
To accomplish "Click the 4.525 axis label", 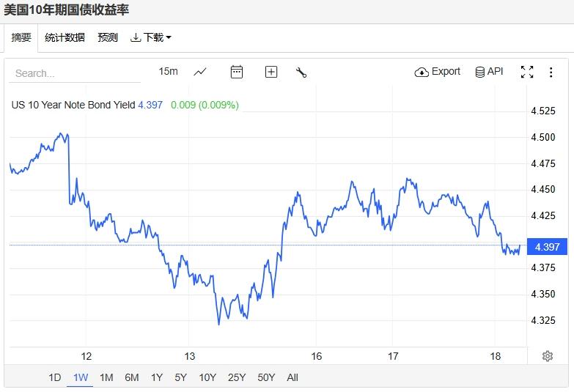I will 543,111.
